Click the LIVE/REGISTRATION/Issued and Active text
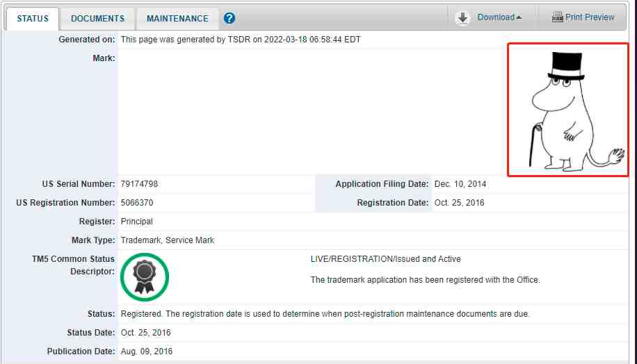The image size is (637, 364). (385, 259)
